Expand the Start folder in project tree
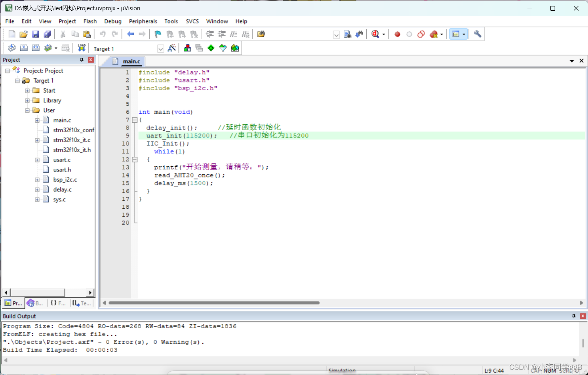The image size is (588, 375). 27,91
